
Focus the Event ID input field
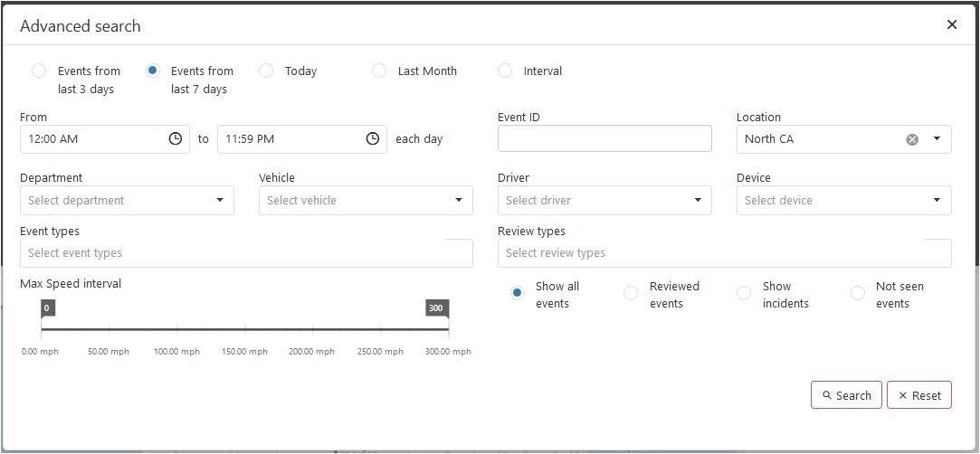click(x=604, y=138)
